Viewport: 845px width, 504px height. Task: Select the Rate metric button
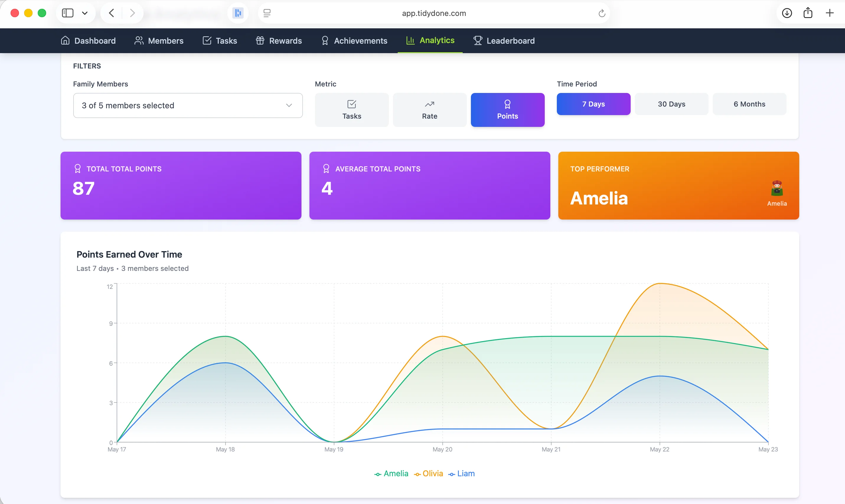point(430,110)
